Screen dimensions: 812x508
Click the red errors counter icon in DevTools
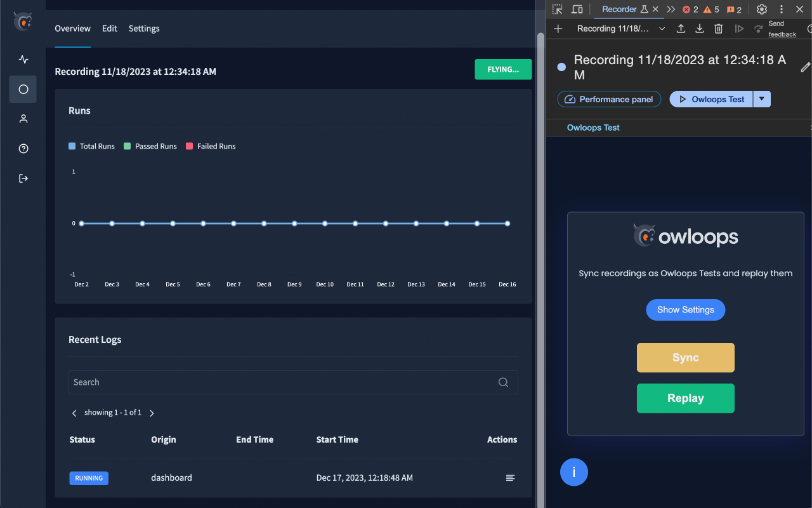[x=690, y=10]
